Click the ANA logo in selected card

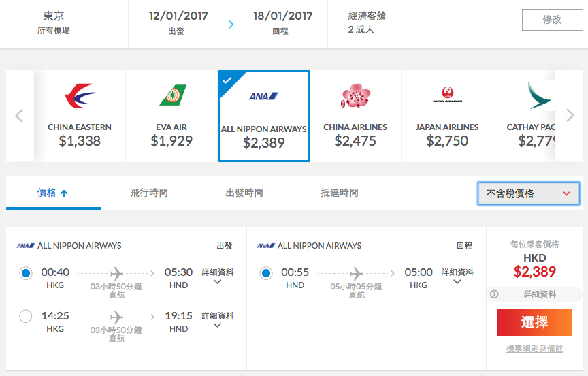(263, 97)
